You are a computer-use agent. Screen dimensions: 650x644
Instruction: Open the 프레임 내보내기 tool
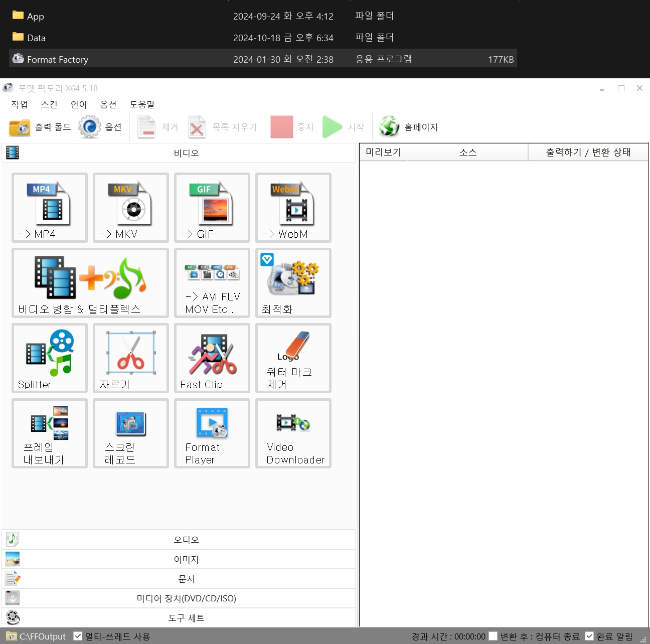pos(50,433)
